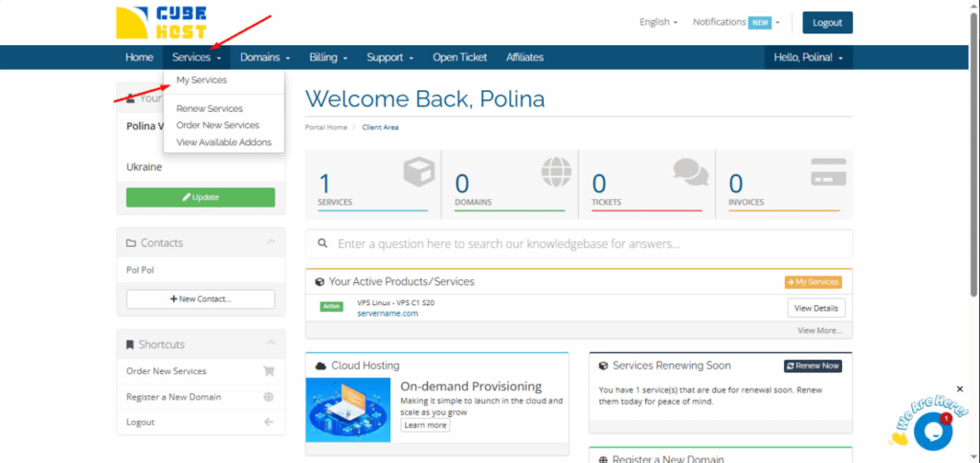Expand the English language dropdown
The width and height of the screenshot is (980, 463).
tap(657, 22)
